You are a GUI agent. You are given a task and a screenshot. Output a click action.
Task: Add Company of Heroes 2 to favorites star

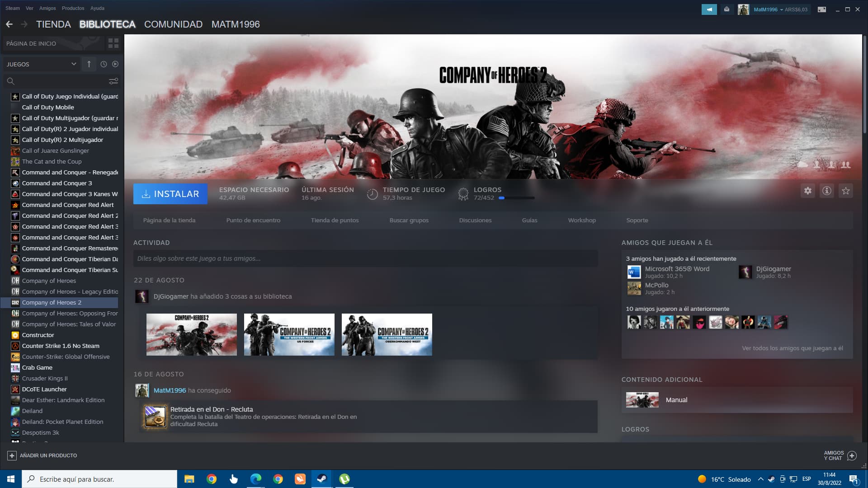click(845, 191)
